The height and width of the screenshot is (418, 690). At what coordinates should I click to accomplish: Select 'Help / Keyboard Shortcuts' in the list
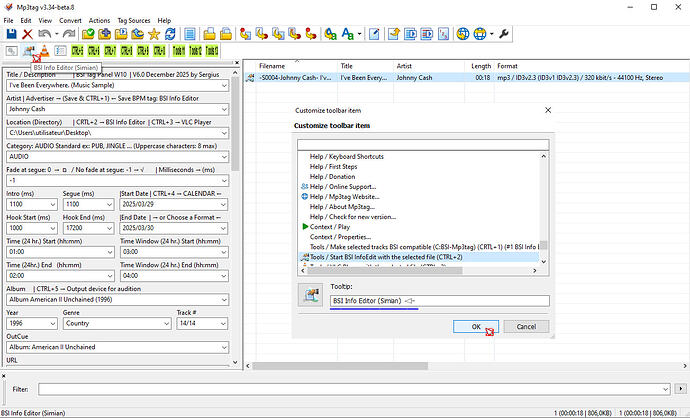(346, 157)
